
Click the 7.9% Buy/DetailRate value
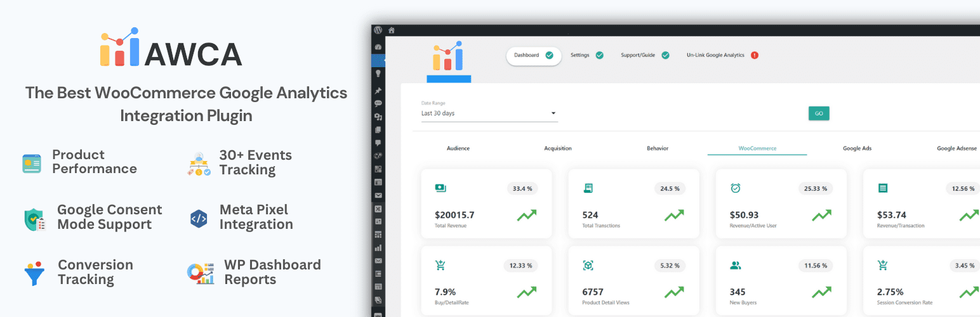445,292
